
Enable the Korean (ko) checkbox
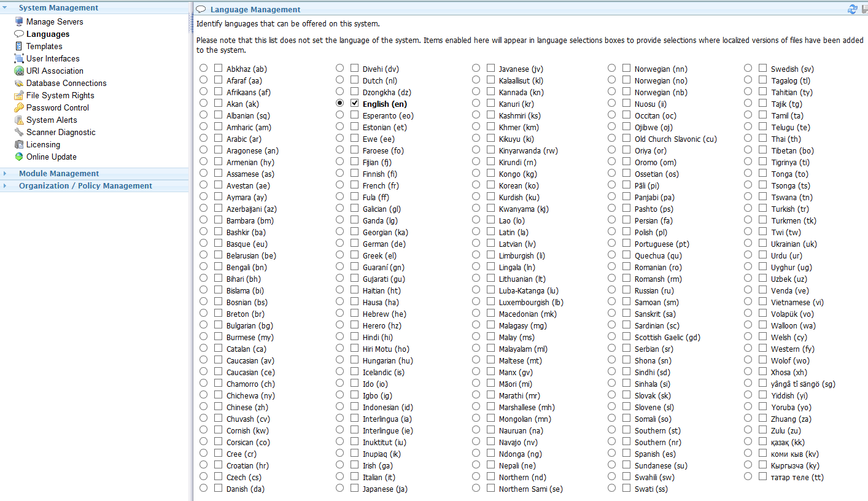pos(490,185)
